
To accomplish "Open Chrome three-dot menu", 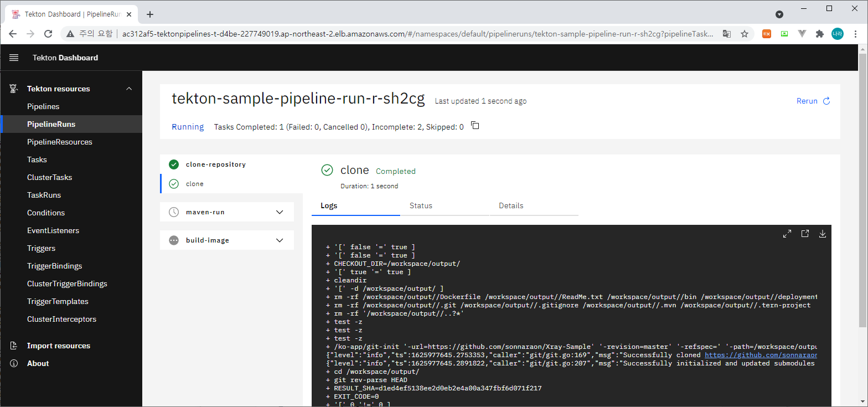I will pos(856,34).
